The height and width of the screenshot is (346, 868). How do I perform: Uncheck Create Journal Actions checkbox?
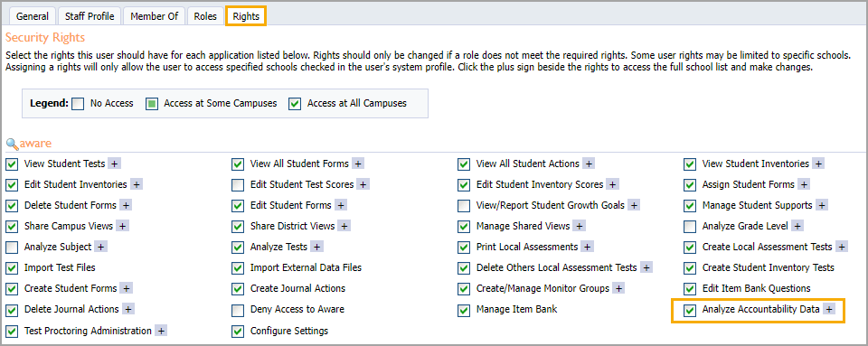coord(238,288)
